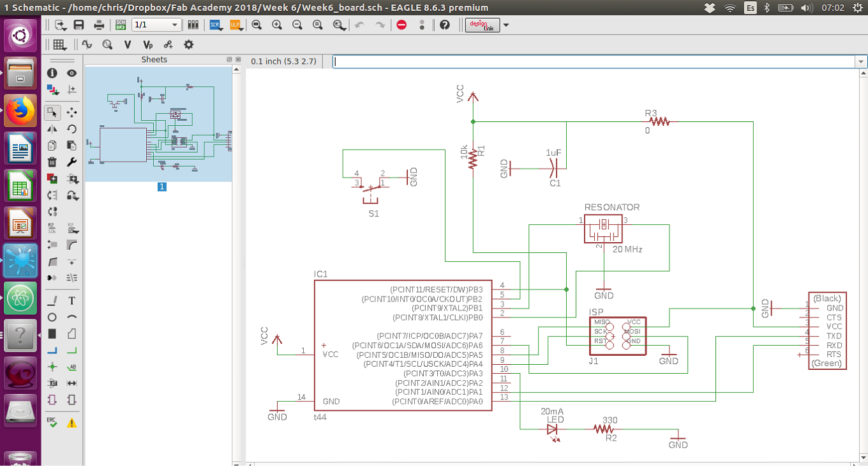868x467 pixels.
Task: Select the Line drawing tool
Action: point(52,301)
